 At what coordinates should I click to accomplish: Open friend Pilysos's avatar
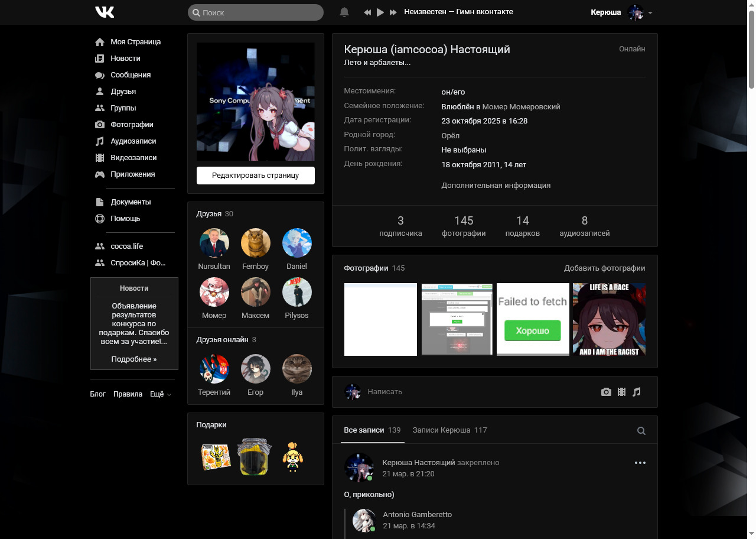[x=297, y=292]
